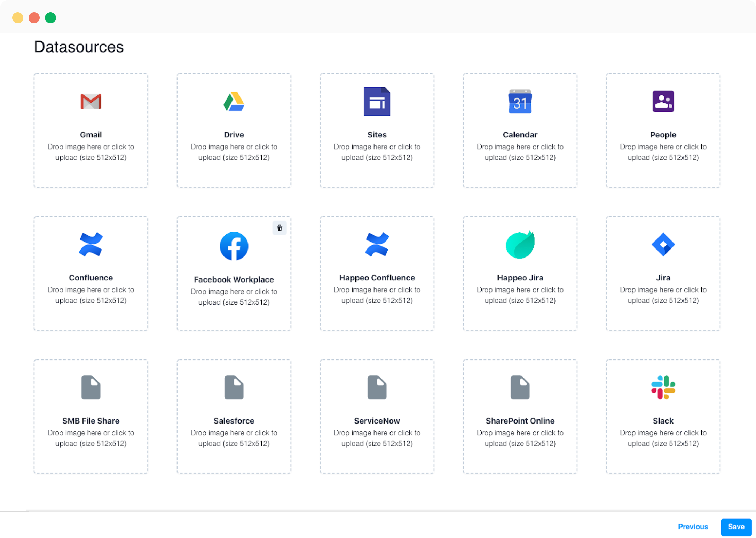This screenshot has height=538, width=756.
Task: Select the SharePoint Online title
Action: 520,421
